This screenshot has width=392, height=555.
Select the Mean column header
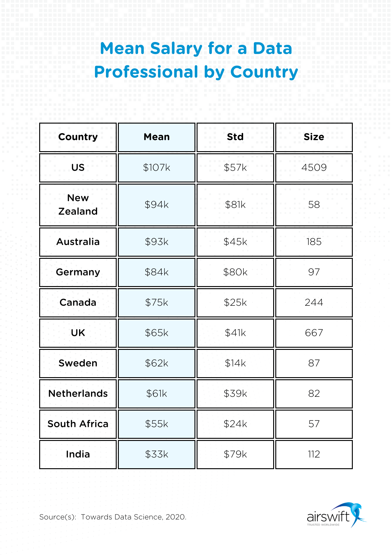156,137
